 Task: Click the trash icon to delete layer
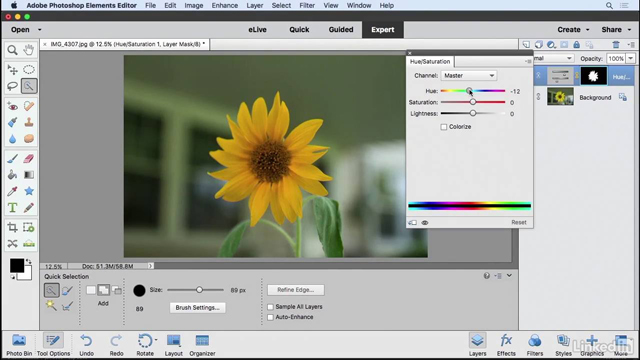pyautogui.click(x=616, y=44)
